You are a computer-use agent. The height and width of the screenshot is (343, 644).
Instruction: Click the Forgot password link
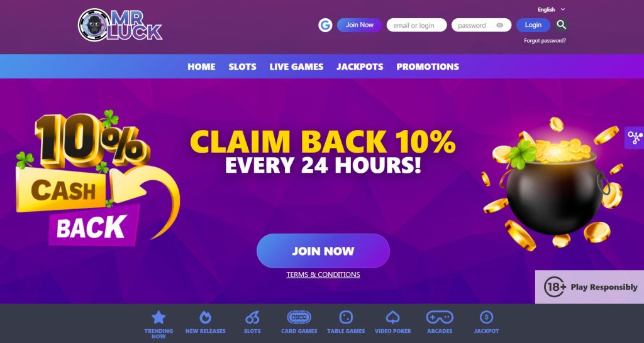545,41
